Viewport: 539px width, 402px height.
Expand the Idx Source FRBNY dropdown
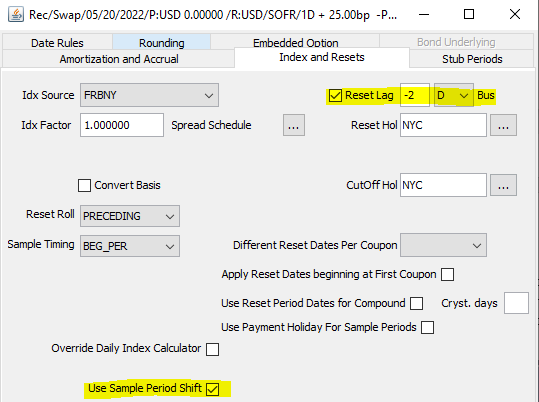149,95
